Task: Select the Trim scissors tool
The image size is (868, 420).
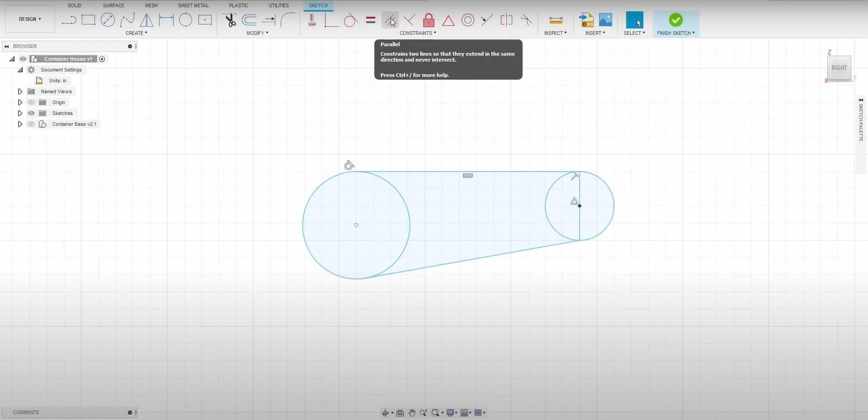Action: point(230,20)
